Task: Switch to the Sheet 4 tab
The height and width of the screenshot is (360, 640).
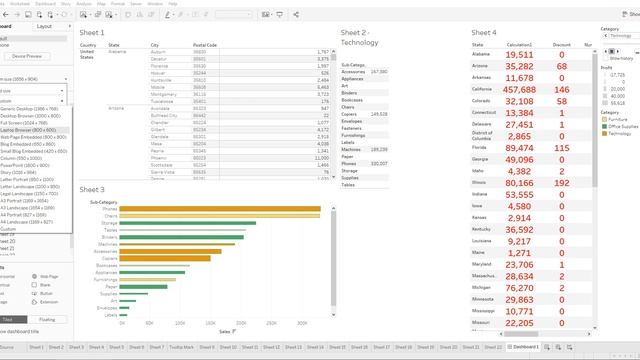Action: 96,347
